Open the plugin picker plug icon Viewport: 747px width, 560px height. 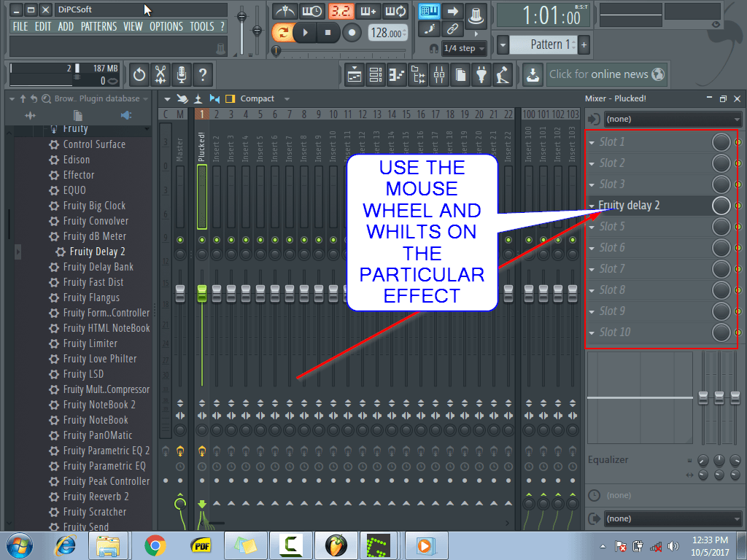click(x=481, y=75)
